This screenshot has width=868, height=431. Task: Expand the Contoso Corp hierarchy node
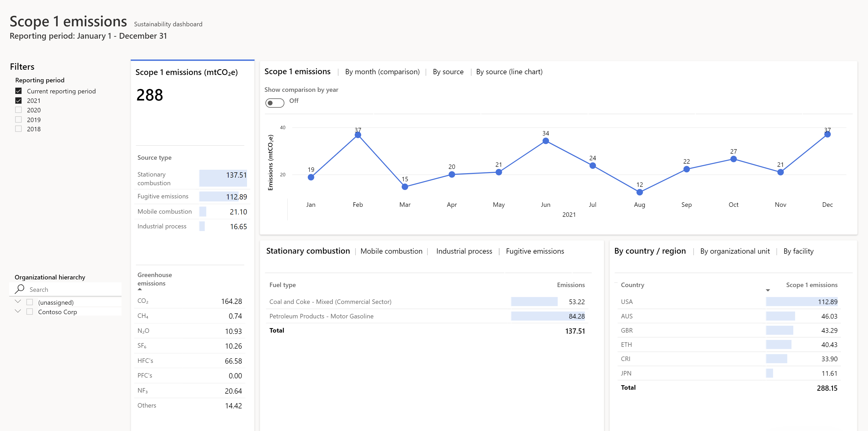click(x=18, y=311)
